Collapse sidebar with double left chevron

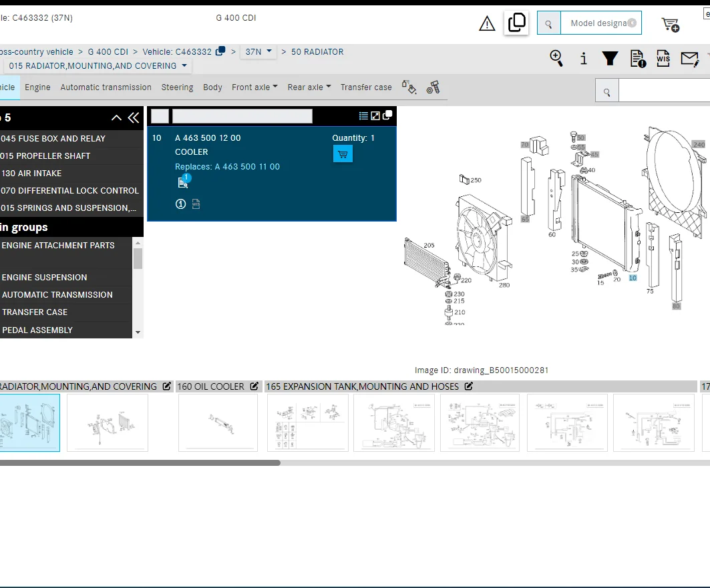coord(134,117)
